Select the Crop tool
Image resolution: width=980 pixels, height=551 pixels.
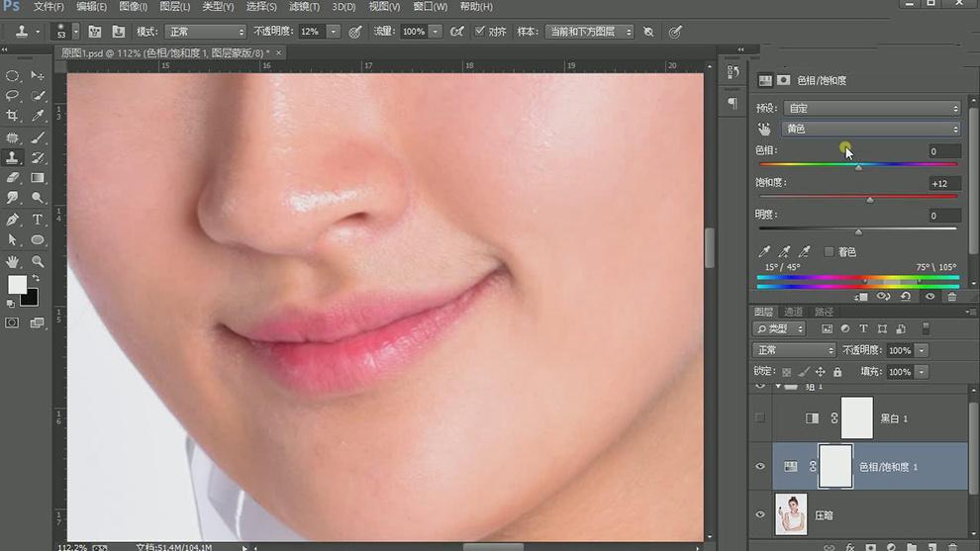13,116
